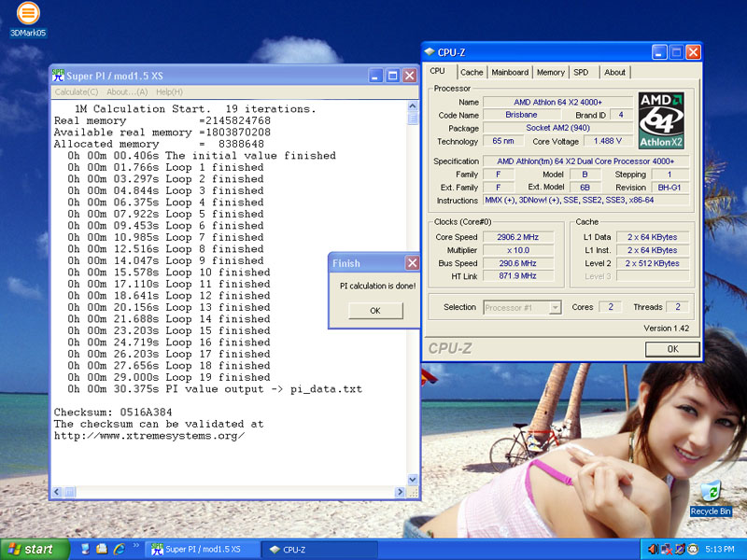This screenshot has height=560, width=747.
Task: Click the Multiplier value x 10.0
Action: pyautogui.click(x=518, y=250)
